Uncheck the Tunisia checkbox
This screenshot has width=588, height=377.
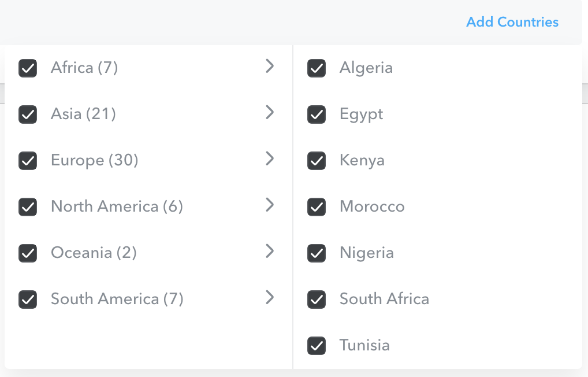tap(317, 346)
